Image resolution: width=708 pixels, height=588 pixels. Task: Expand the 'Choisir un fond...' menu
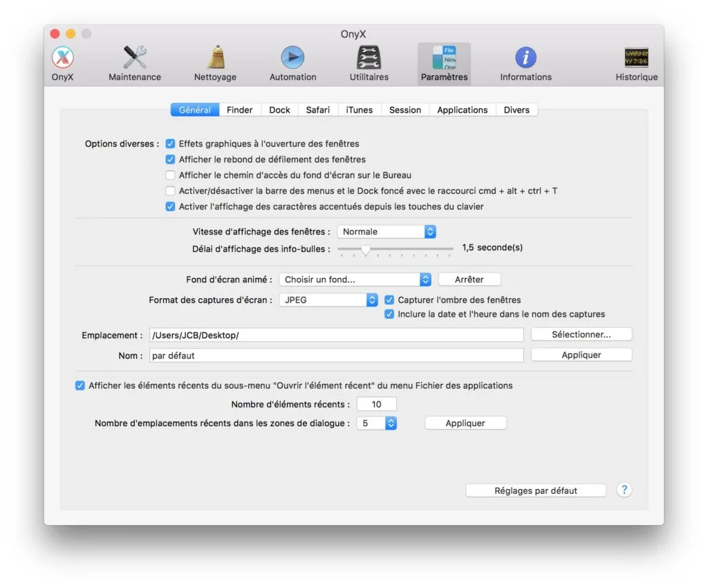coord(355,279)
